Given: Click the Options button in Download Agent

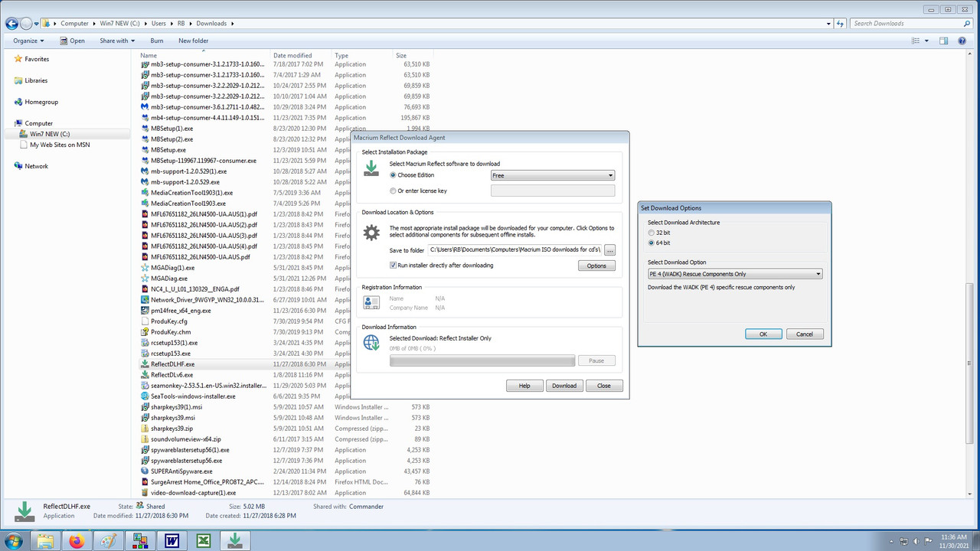Looking at the screenshot, I should tap(596, 266).
